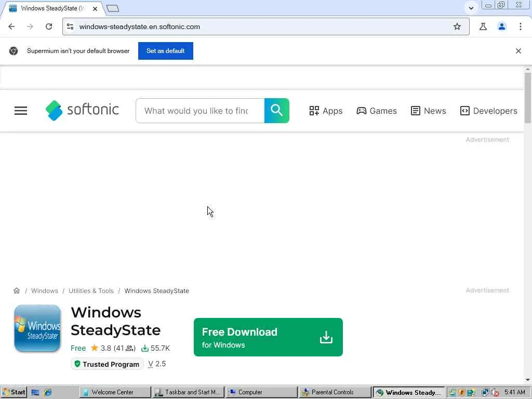Viewport: 532px width, 399px height.
Task: Open the Windows breadcrumb link
Action: [x=45, y=291]
